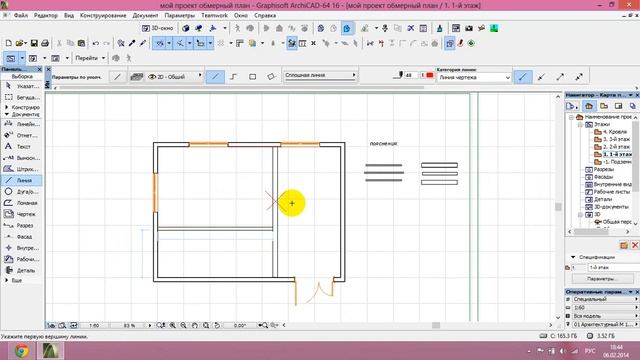Open Google Chrome from taskbar

pyautogui.click(x=21, y=351)
